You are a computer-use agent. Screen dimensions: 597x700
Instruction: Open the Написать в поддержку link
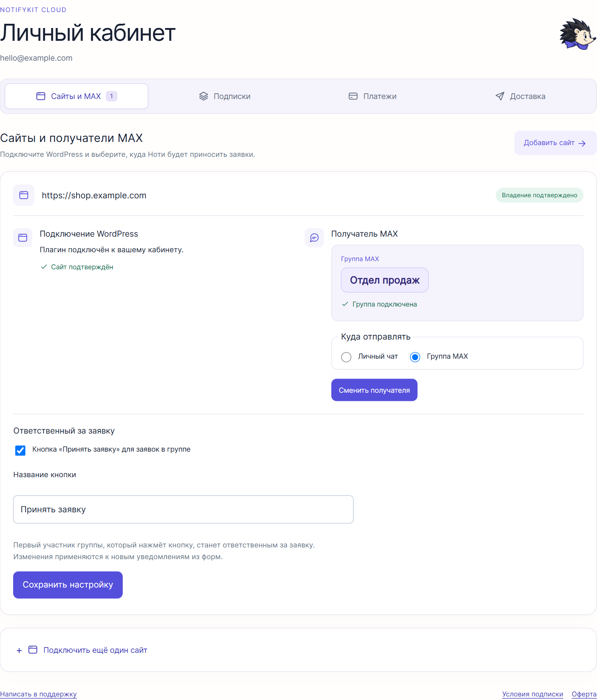click(x=38, y=694)
